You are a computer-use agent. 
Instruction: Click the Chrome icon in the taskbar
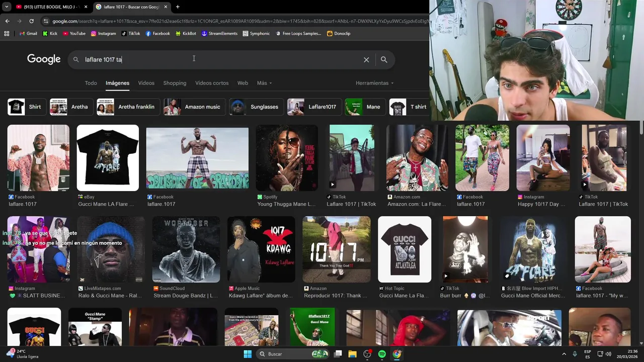pyautogui.click(x=397, y=354)
